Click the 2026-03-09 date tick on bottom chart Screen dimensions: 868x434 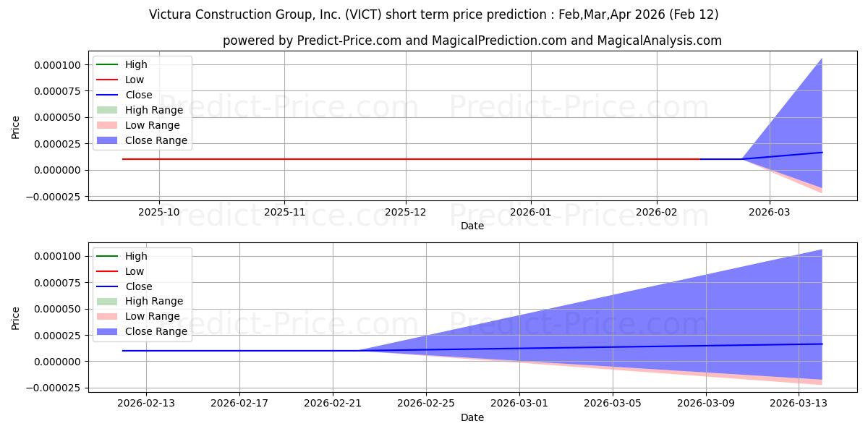point(706,404)
